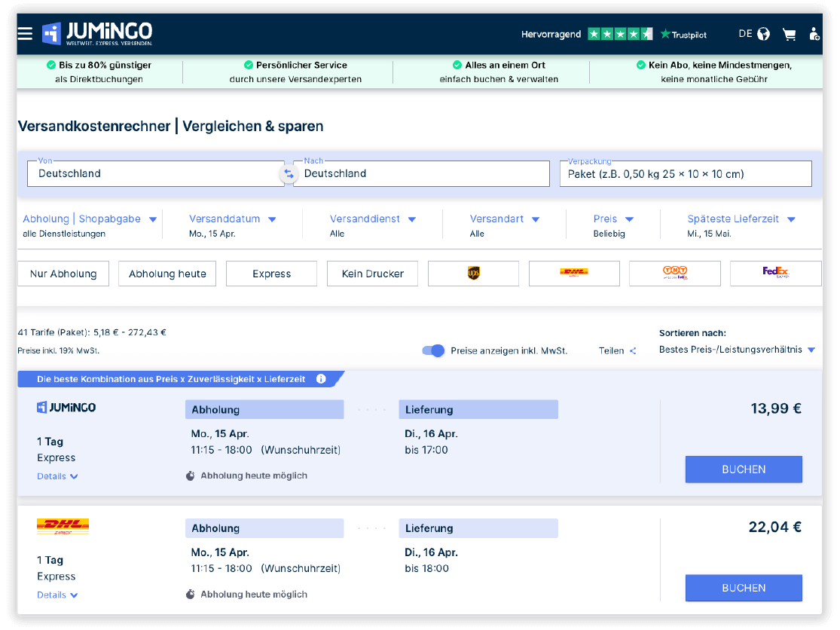Swap origin and destination countries
The width and height of the screenshot is (840, 630).
point(289,174)
